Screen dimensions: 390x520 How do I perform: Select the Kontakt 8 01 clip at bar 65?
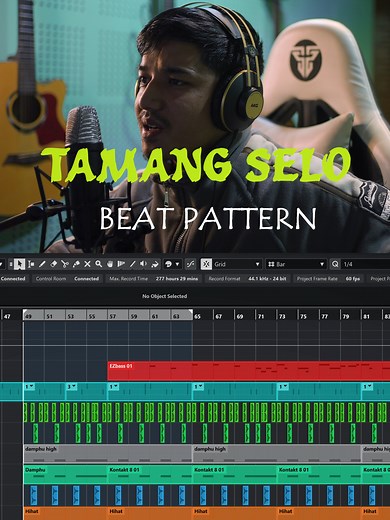point(235,475)
